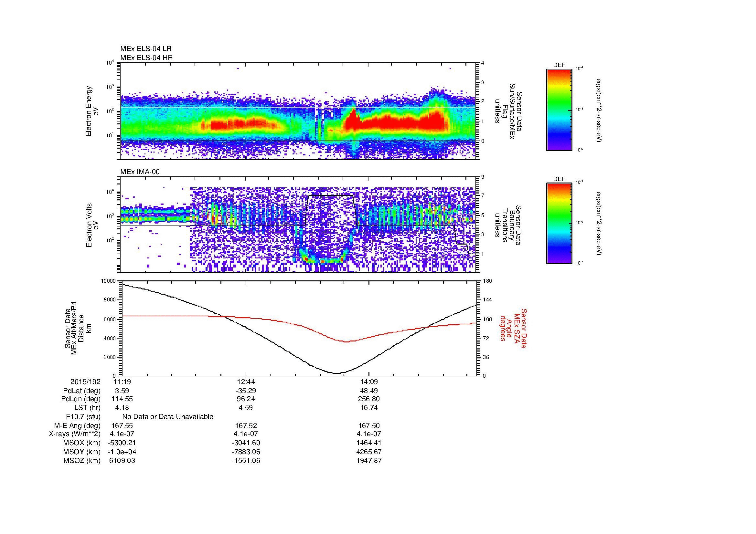Click the 'PdLat (deg)' row label
The height and width of the screenshot is (534, 756).
pyautogui.click(x=81, y=391)
